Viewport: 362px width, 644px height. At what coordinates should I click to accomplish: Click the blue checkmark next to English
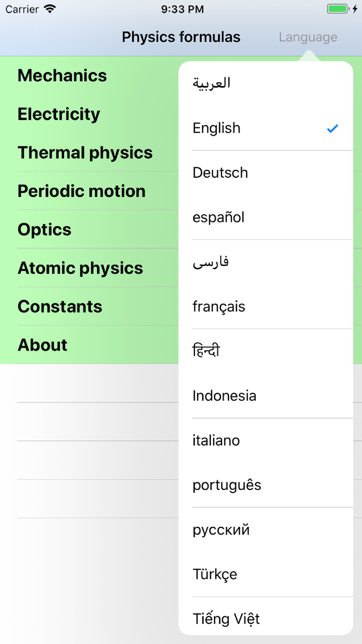(x=332, y=128)
